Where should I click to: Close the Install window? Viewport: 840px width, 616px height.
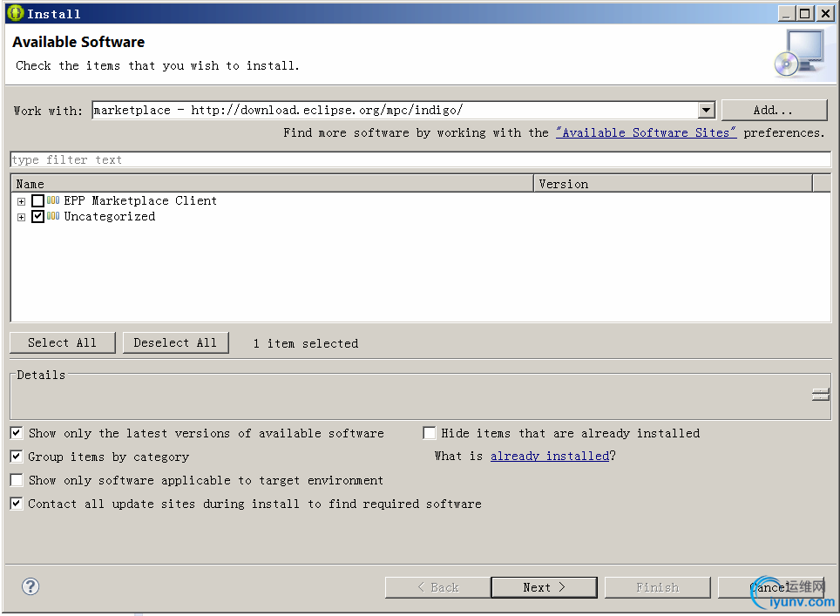click(825, 13)
